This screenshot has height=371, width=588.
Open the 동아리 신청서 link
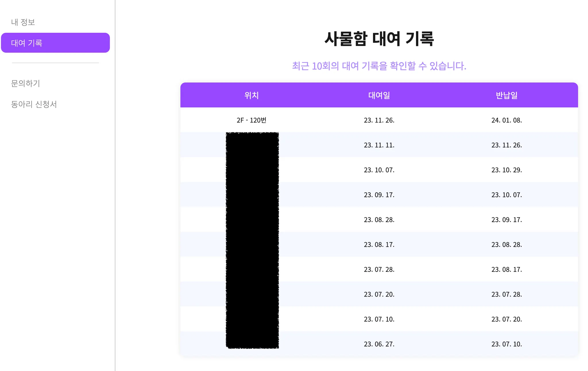click(x=34, y=104)
